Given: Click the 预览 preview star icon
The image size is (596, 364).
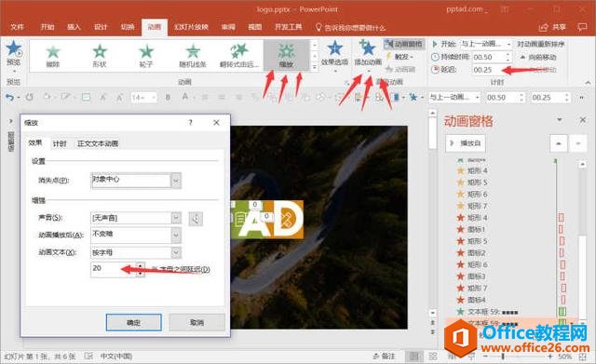Looking at the screenshot, I should pos(14,48).
